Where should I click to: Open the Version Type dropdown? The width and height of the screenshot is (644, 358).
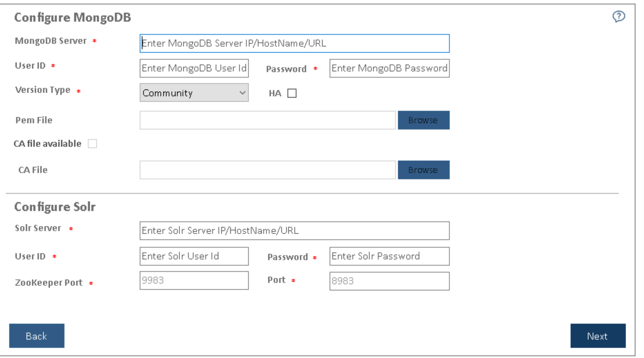coord(194,93)
